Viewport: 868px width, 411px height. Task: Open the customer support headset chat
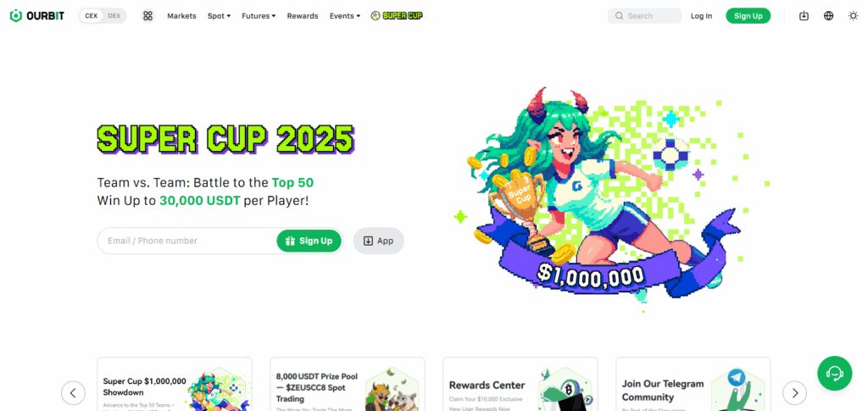[835, 374]
